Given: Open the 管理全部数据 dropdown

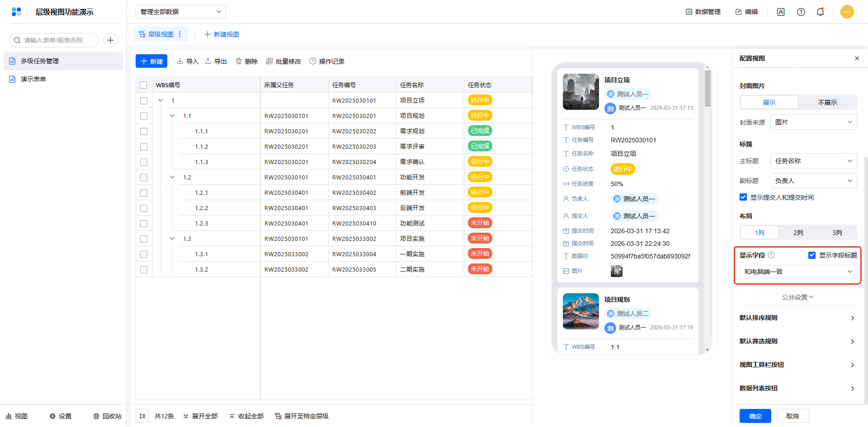Looking at the screenshot, I should pos(180,12).
